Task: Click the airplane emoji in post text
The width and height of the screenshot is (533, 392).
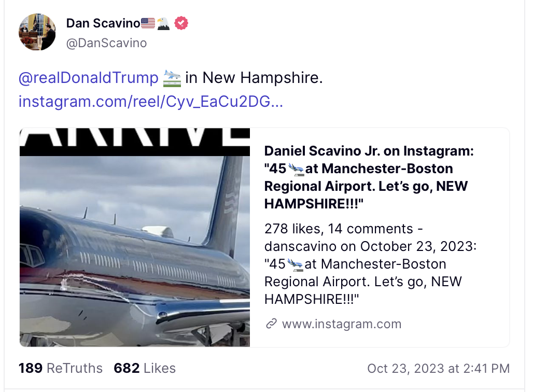Action: pos(172,78)
